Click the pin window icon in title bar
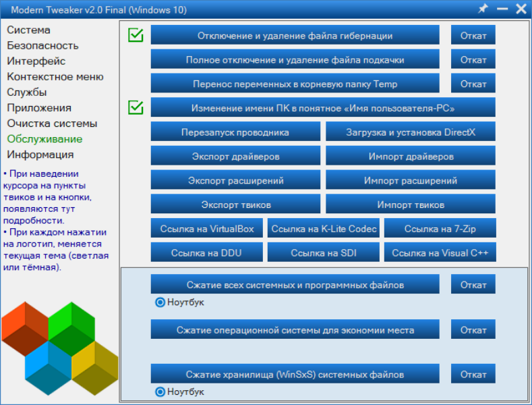The image size is (532, 405). coord(483,8)
